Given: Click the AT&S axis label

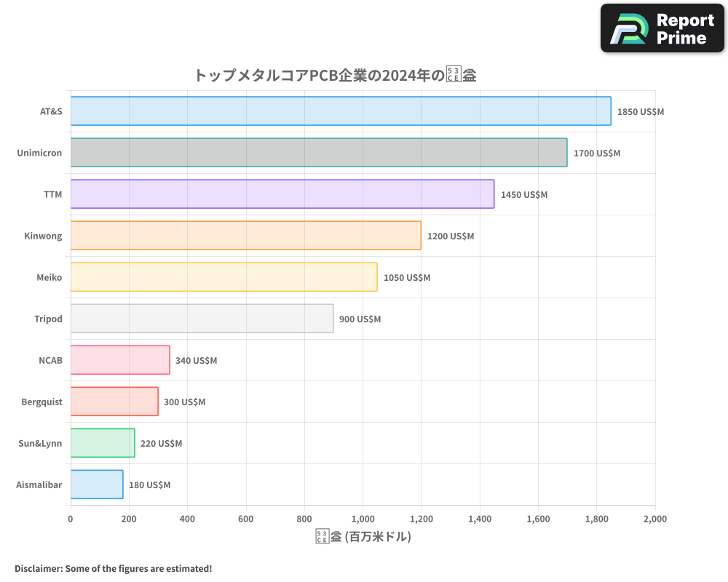Looking at the screenshot, I should coord(50,111).
